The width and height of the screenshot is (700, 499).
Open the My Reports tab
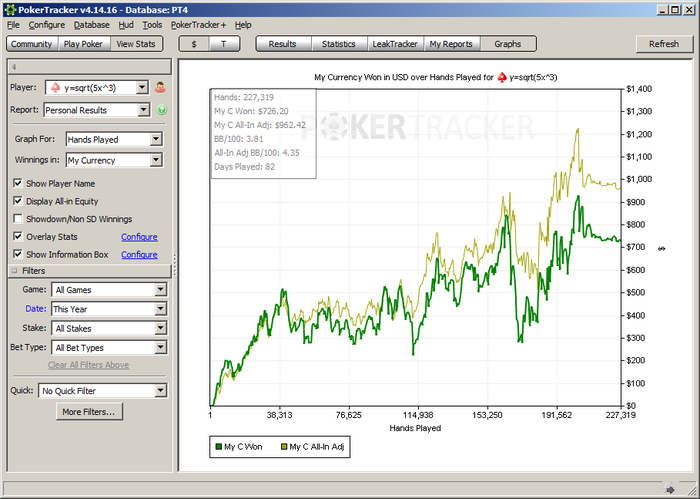[451, 44]
